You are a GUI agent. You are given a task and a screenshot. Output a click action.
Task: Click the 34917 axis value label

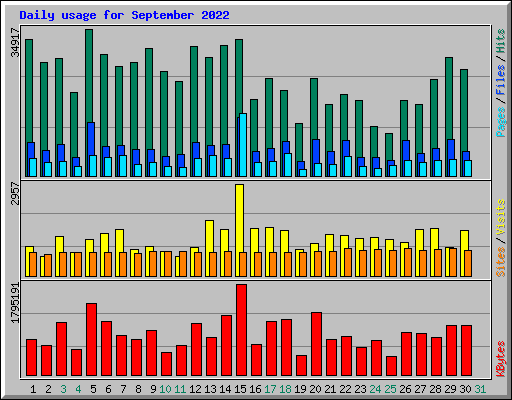[x=16, y=43]
